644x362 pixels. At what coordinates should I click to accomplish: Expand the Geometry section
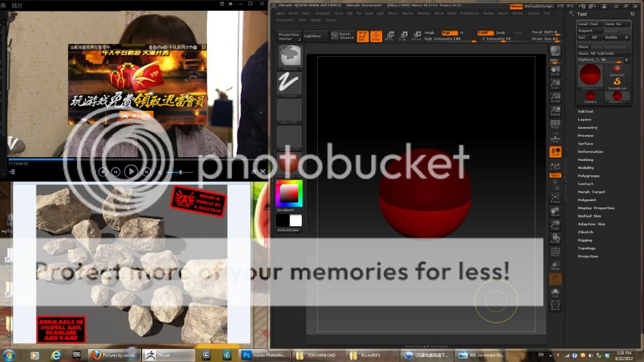coord(588,128)
